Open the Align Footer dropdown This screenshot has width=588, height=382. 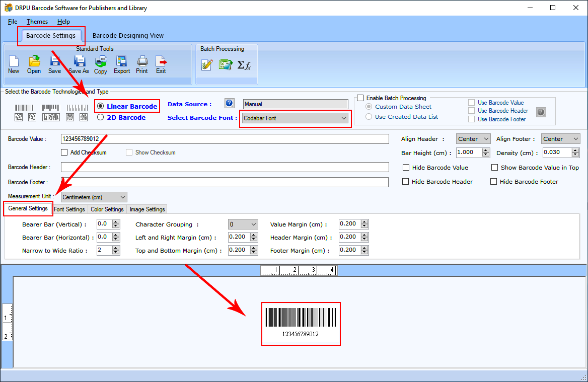click(560, 139)
